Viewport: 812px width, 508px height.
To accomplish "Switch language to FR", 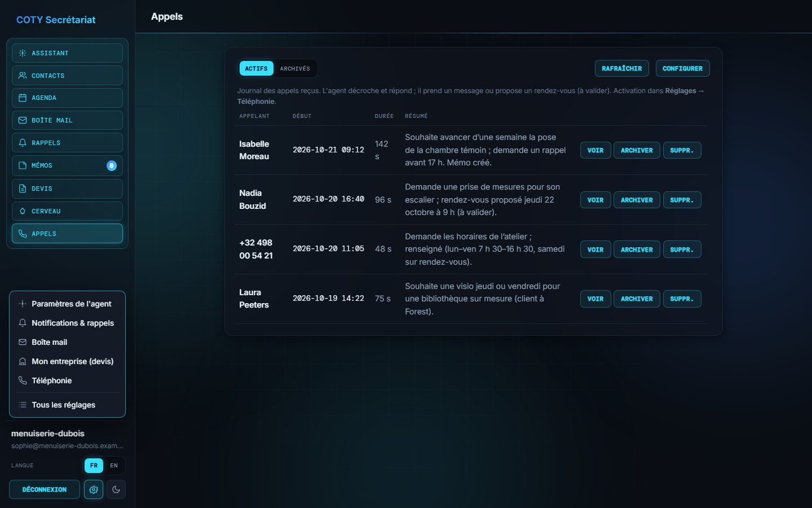I will [x=94, y=466].
